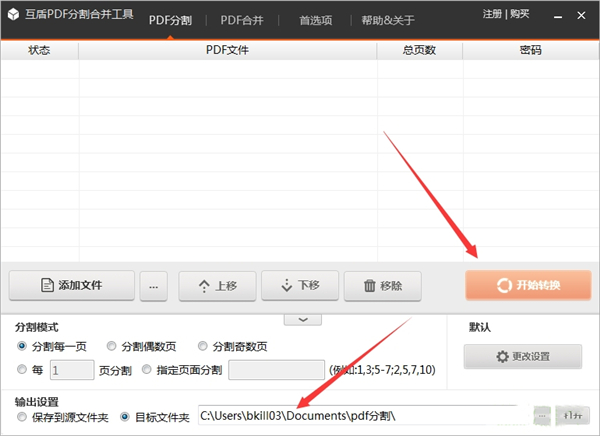Click the app logo in title bar
The width and height of the screenshot is (600, 436).
pos(13,16)
